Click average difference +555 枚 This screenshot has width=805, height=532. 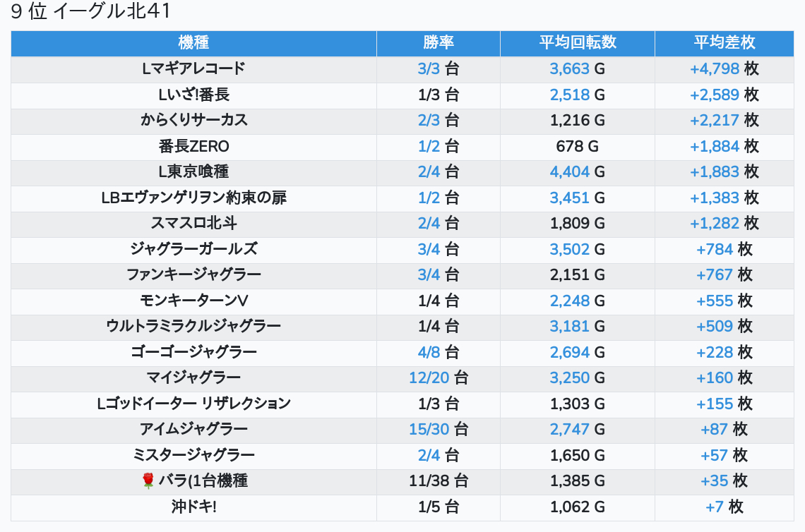[724, 301]
